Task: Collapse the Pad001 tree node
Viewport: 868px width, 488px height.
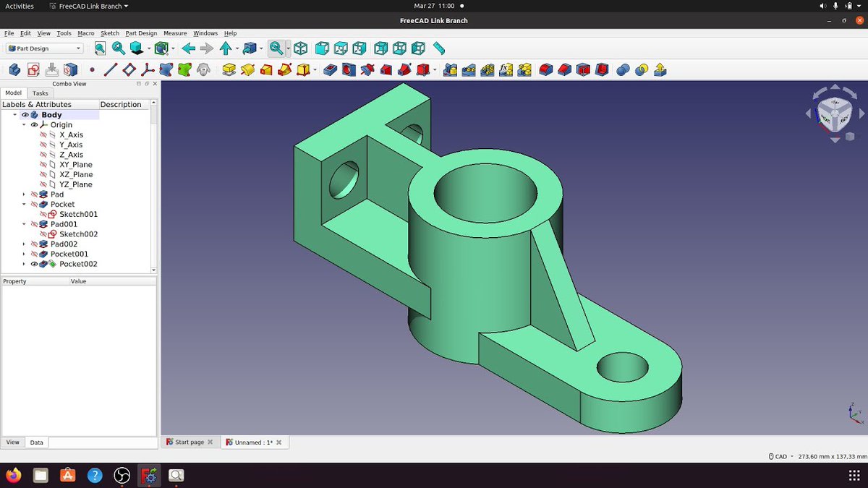Action: [x=24, y=224]
